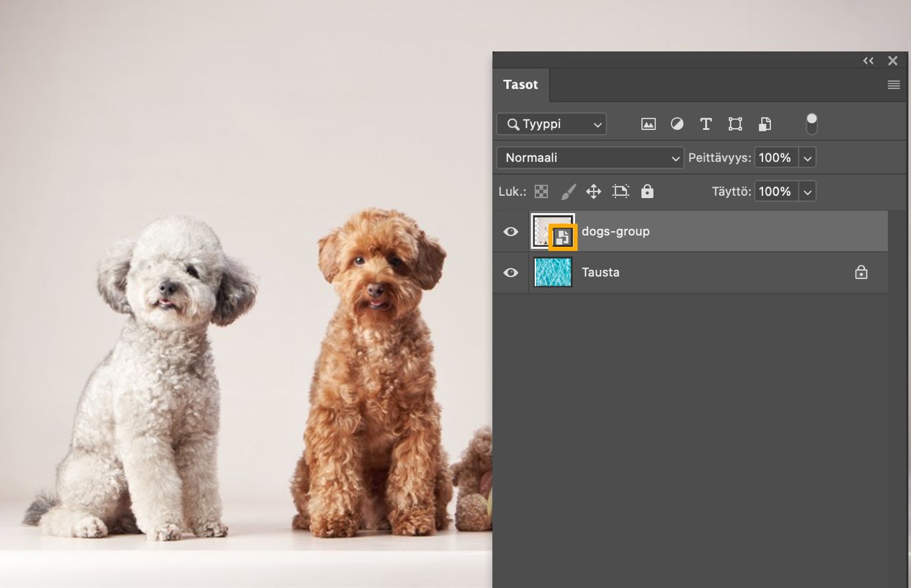Select the Tasot panel tab
The image size is (911, 588).
point(521,84)
